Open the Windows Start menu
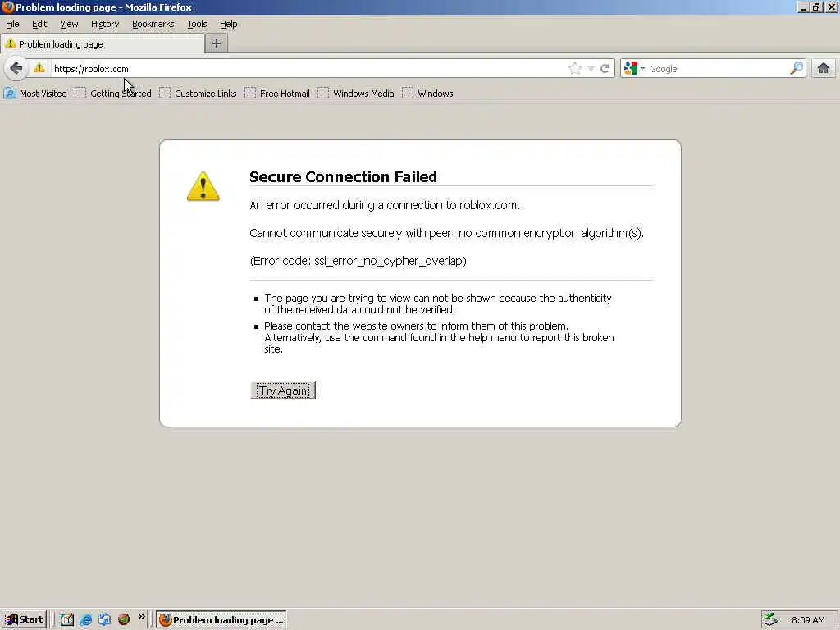The image size is (840, 630). 24,620
